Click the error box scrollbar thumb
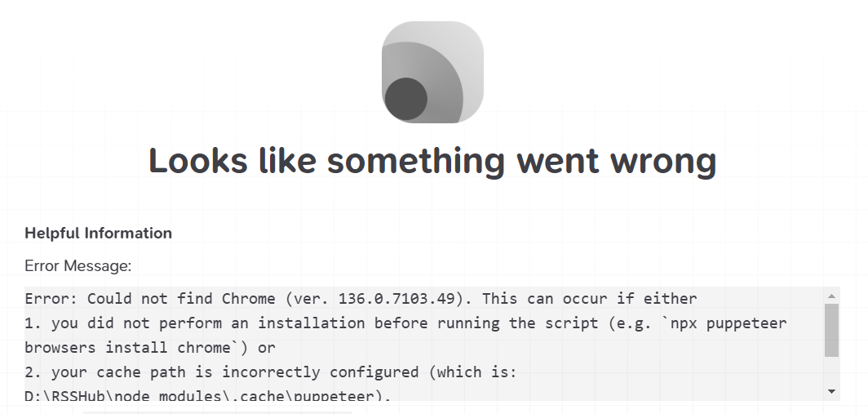 (x=831, y=329)
